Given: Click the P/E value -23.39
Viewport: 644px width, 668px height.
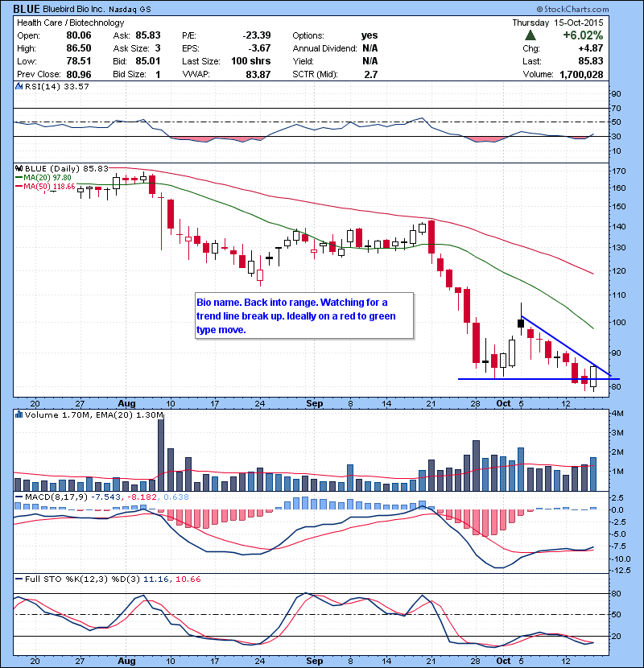Looking at the screenshot, I should click(x=257, y=35).
